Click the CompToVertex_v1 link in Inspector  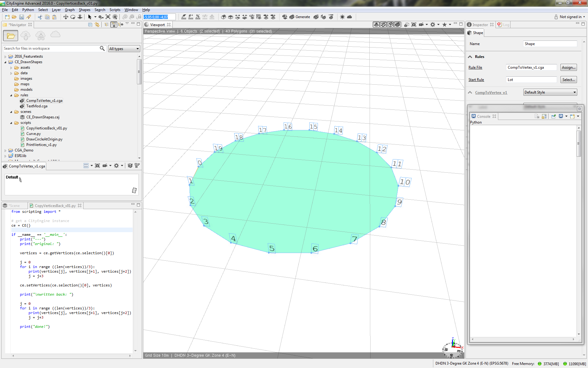pos(491,93)
